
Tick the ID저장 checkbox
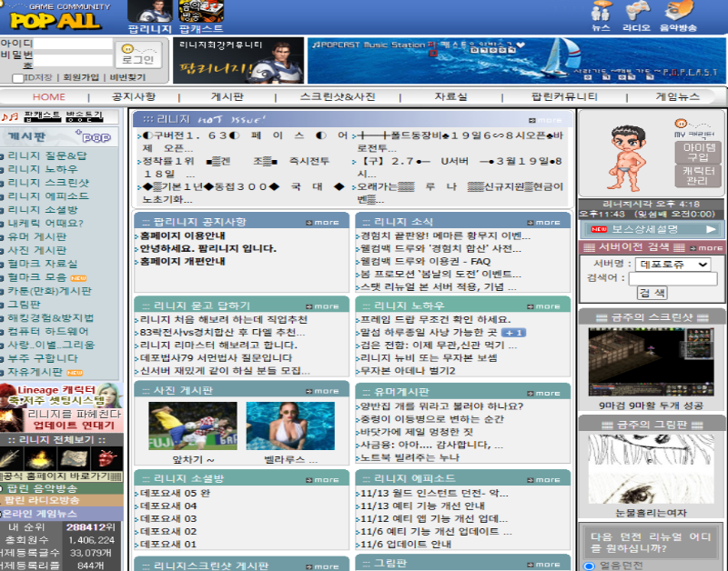[x=17, y=78]
